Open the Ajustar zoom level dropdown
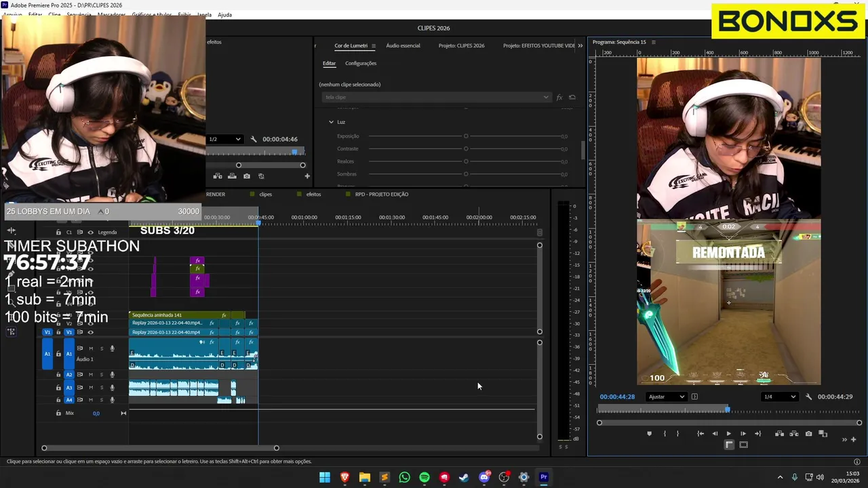 (667, 396)
